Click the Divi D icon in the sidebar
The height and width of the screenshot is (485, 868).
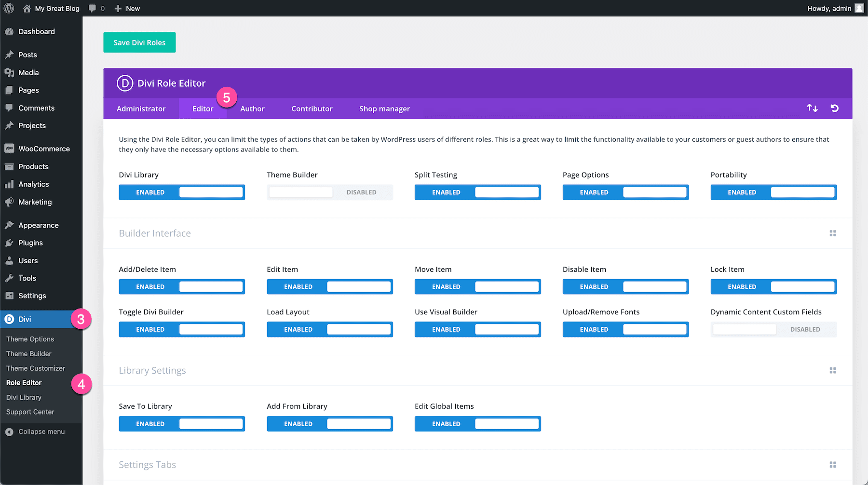[9, 319]
